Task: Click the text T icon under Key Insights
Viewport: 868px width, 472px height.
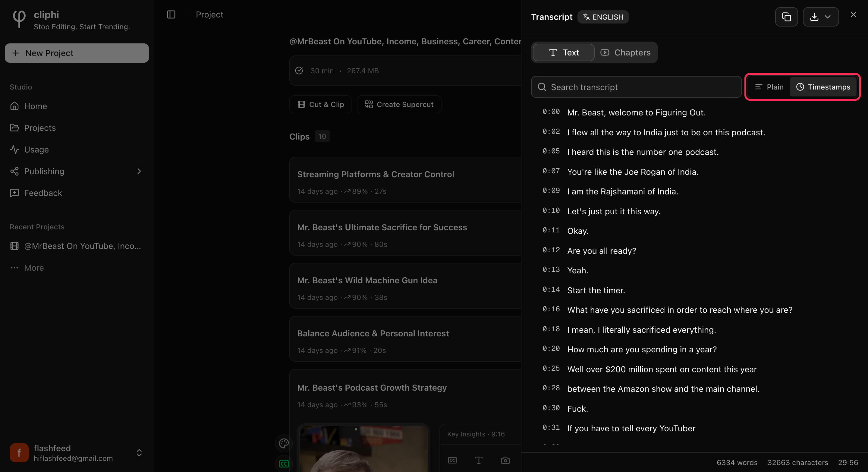Action: pyautogui.click(x=479, y=460)
